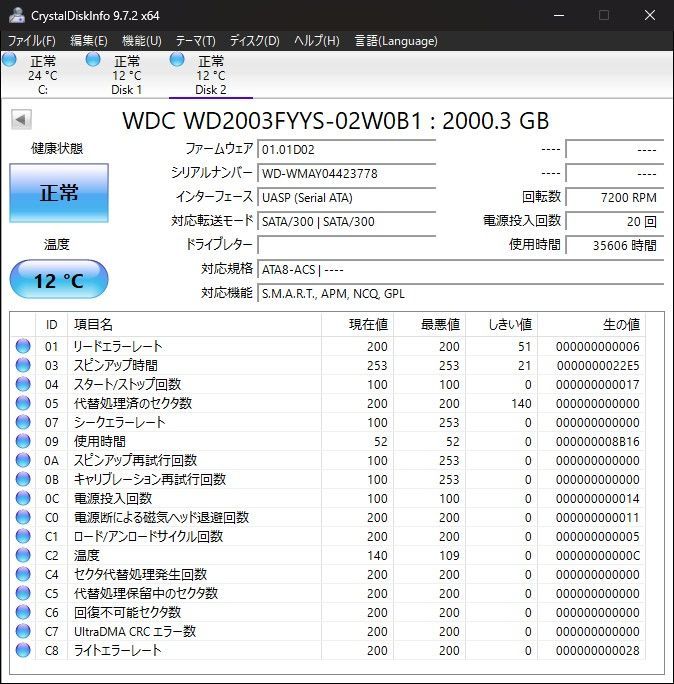The height and width of the screenshot is (684, 674).
Task: Click status orb for 代替処理済のセクタ数 row
Action: (x=23, y=403)
